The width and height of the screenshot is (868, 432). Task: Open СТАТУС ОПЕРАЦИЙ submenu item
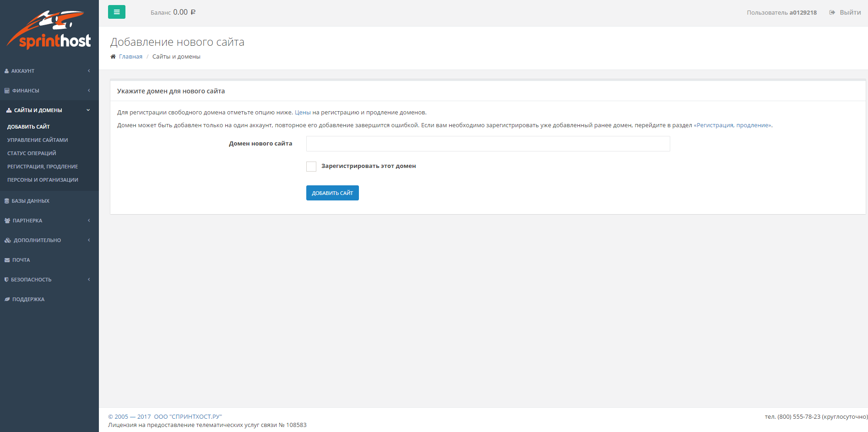pyautogui.click(x=32, y=153)
